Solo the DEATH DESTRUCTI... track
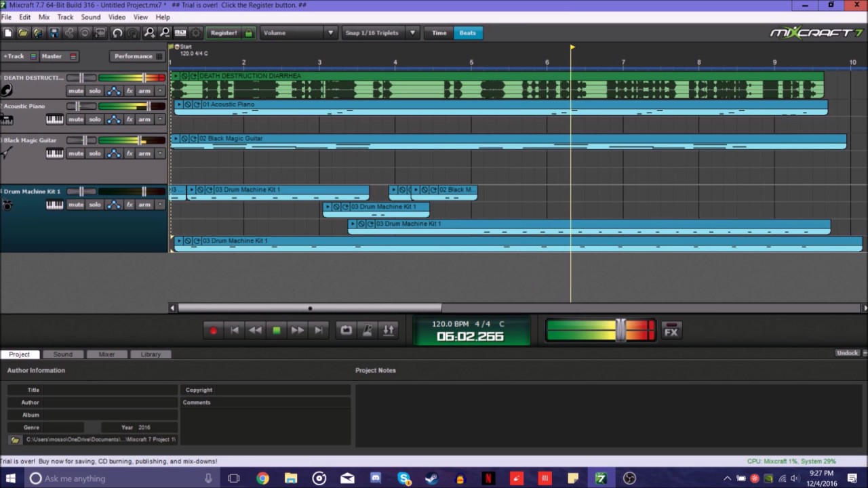Screen dimensions: 868x488 point(94,91)
